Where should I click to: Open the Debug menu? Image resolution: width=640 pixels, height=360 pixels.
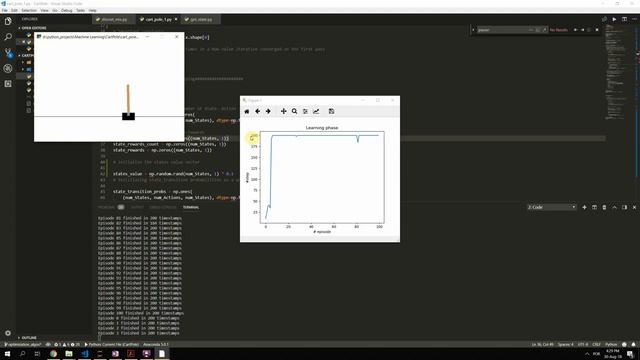pyautogui.click(x=67, y=10)
